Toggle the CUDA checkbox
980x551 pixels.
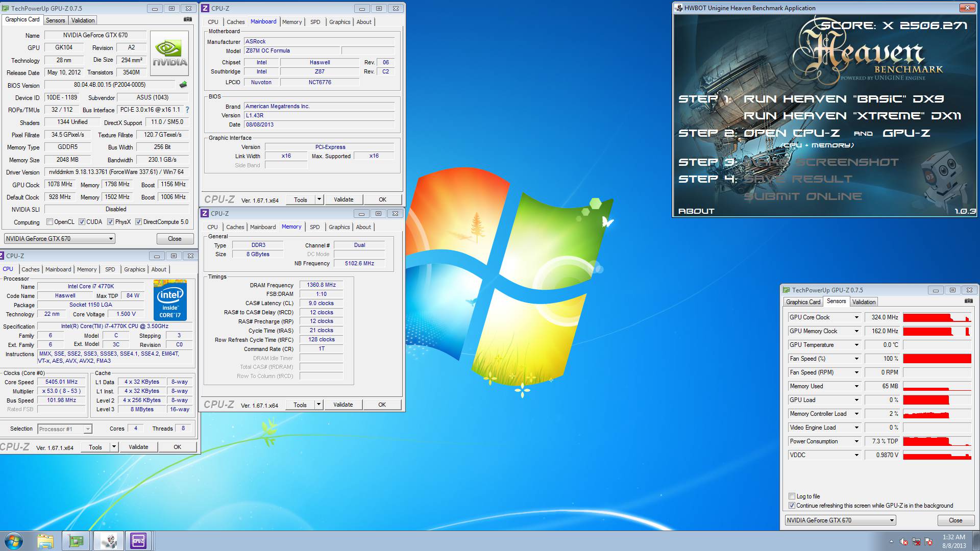point(82,222)
